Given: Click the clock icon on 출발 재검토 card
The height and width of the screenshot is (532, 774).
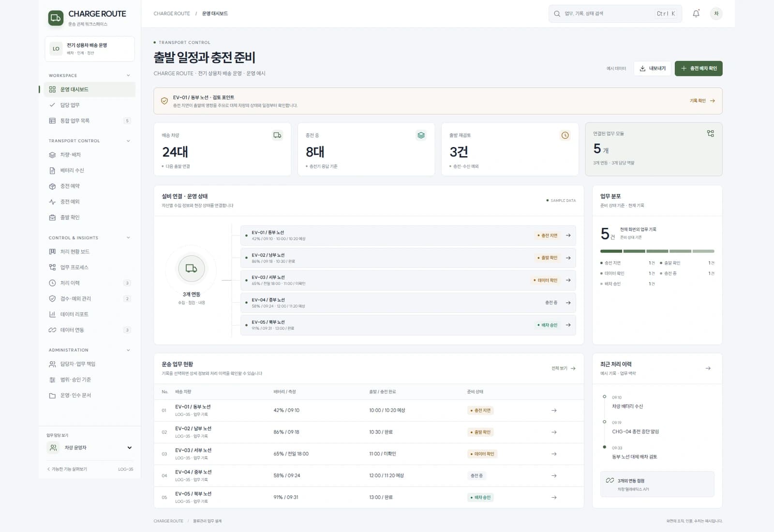Looking at the screenshot, I should point(565,135).
